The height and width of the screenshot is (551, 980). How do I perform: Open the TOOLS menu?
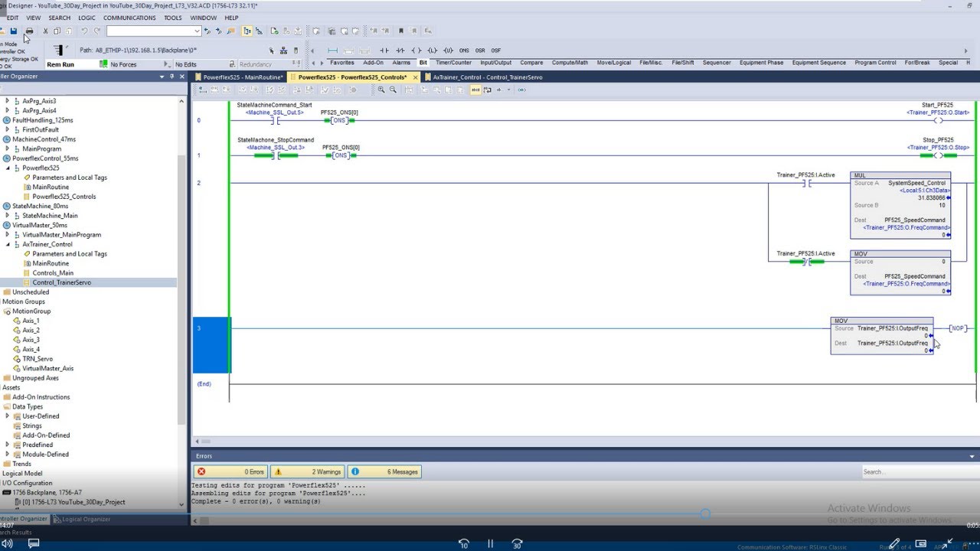click(173, 18)
